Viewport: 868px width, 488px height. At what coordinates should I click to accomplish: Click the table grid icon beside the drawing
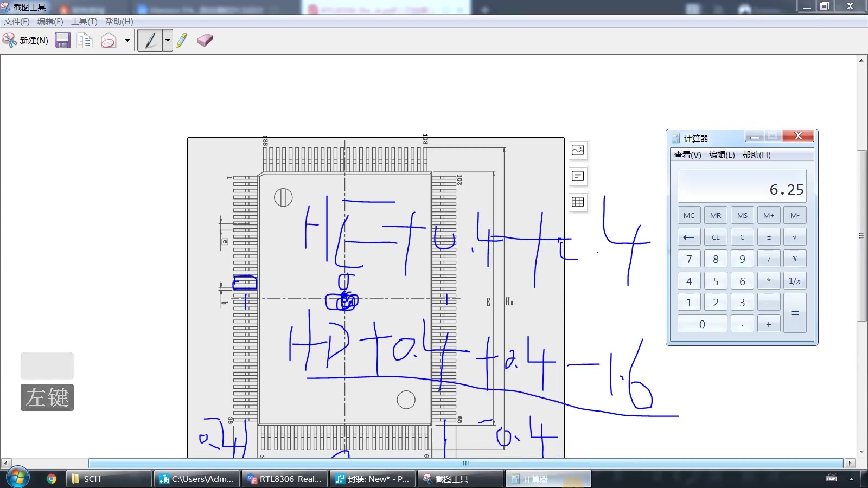tap(578, 202)
